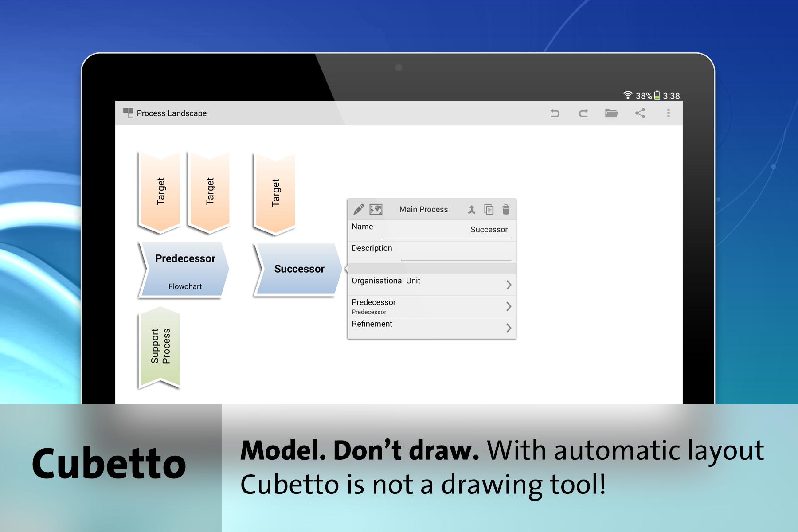The width and height of the screenshot is (798, 532).
Task: Open the folder icon in toolbar
Action: click(x=611, y=113)
